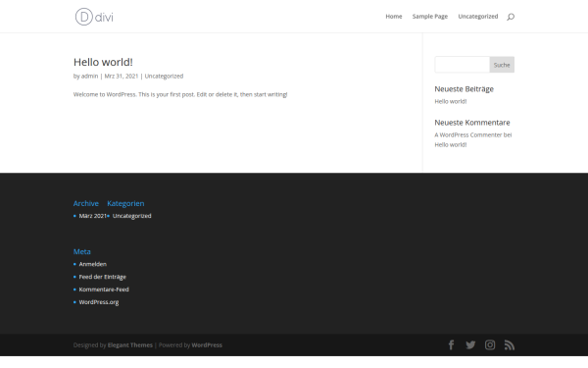Focus the sidebar search input field

point(462,65)
